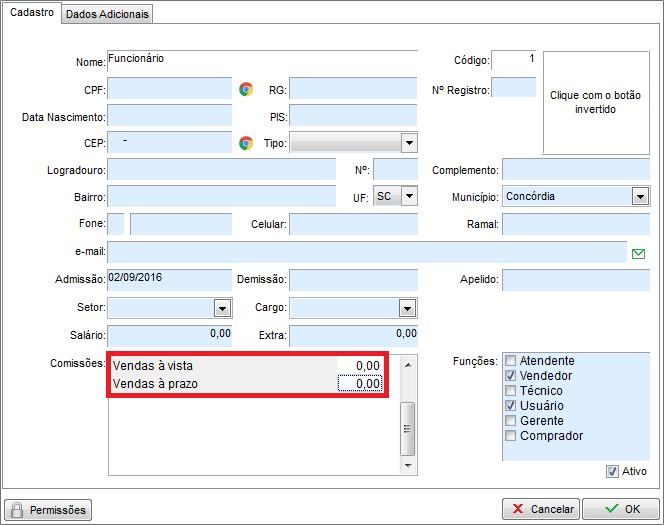
Task: Toggle the Ativo checkbox
Action: click(612, 472)
